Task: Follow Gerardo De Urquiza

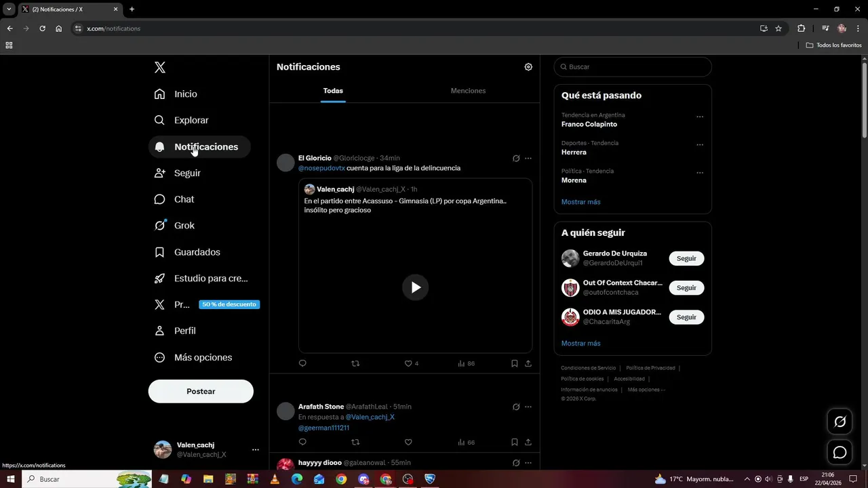Action: coord(686,258)
